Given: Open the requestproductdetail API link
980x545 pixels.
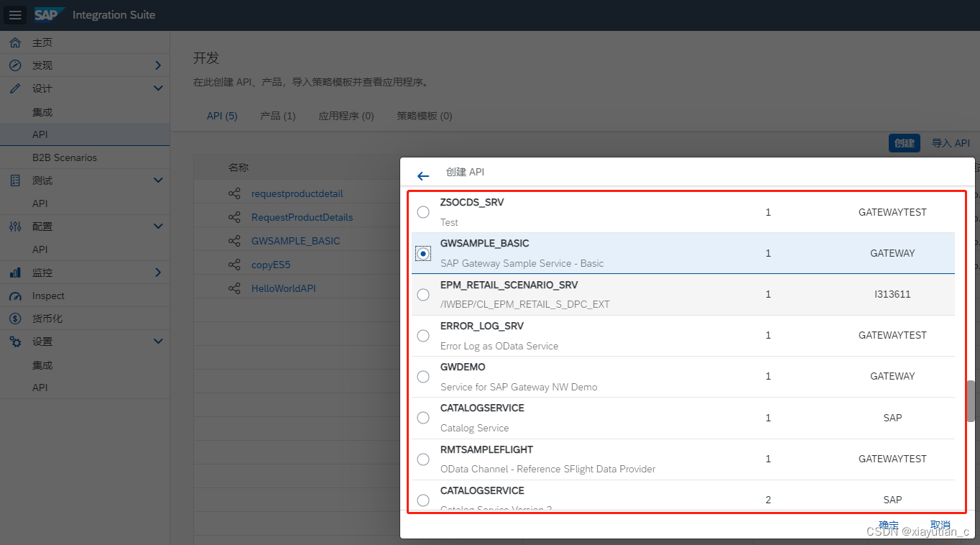Looking at the screenshot, I should [x=297, y=193].
